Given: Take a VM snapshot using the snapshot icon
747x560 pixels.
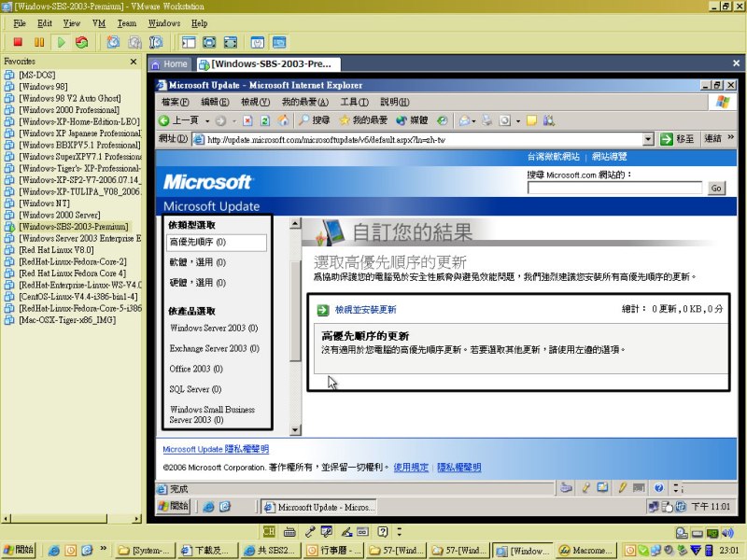Looking at the screenshot, I should [x=113, y=42].
